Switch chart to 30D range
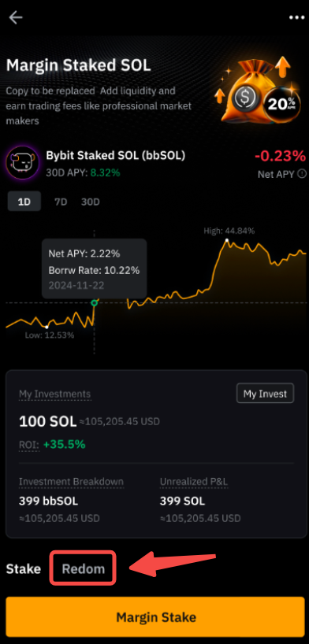This screenshot has height=644, width=309. 90,202
